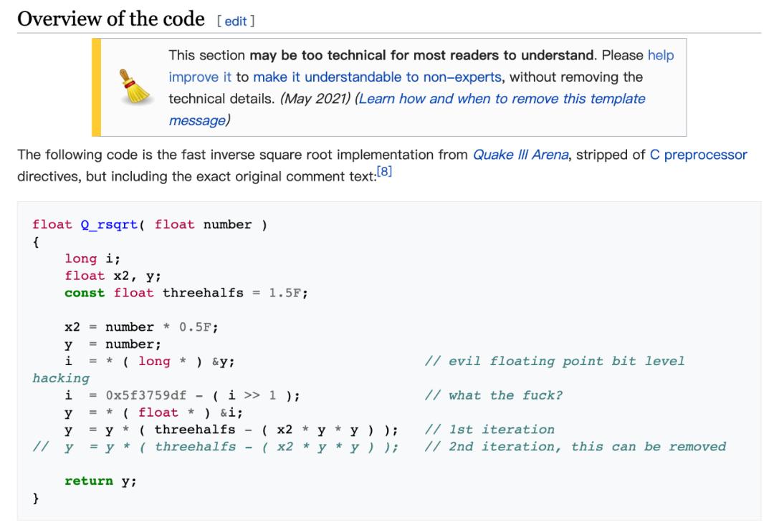
Task: Click the 'return y;' statement
Action: pos(101,480)
